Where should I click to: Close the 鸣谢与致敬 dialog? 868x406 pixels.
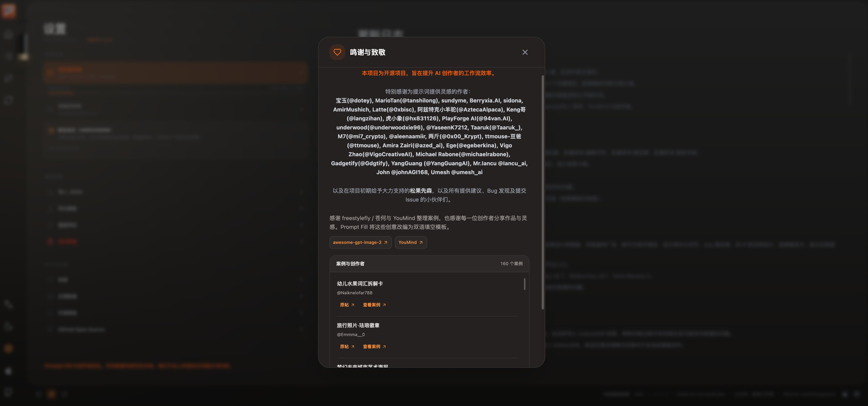(x=525, y=52)
